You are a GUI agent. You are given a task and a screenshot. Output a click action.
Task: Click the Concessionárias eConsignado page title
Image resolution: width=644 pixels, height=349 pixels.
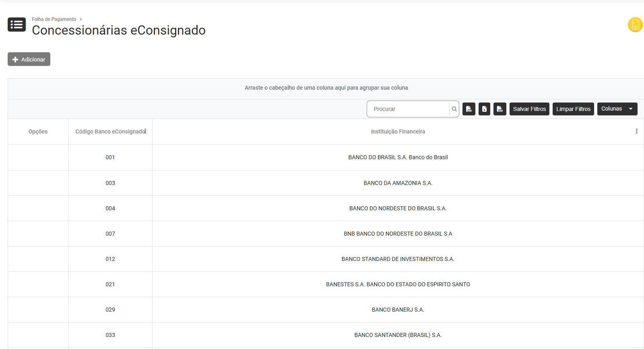tap(119, 30)
